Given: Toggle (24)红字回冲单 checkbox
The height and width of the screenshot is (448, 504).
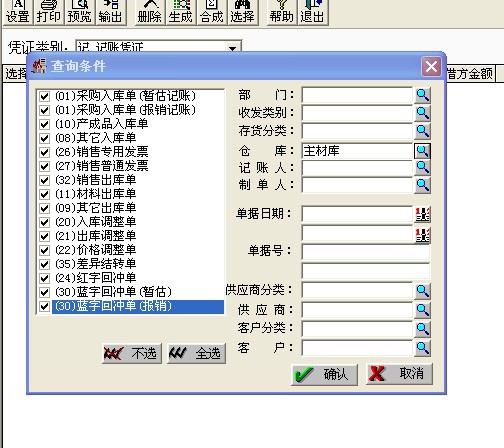Looking at the screenshot, I should [44, 278].
